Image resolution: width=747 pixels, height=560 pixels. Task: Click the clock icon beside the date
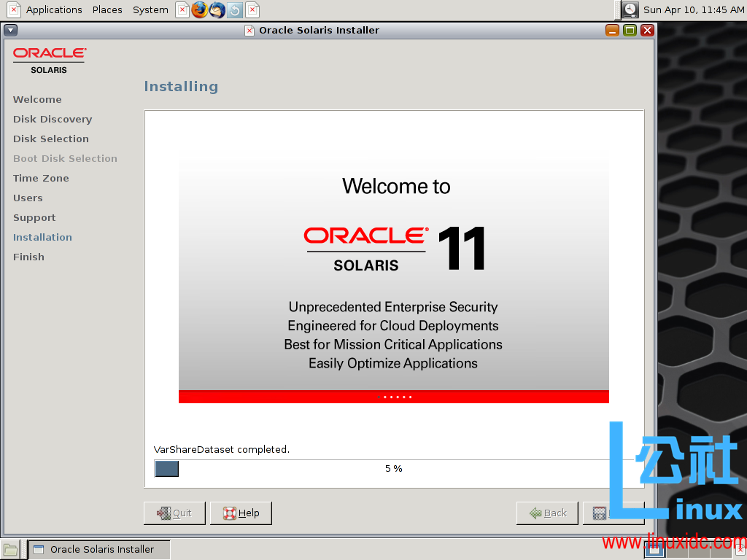(x=630, y=9)
